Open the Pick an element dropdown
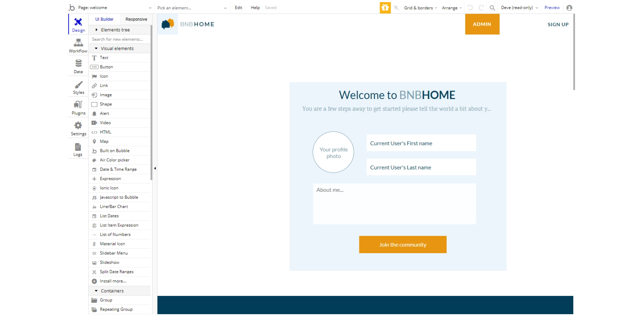 pyautogui.click(x=192, y=8)
